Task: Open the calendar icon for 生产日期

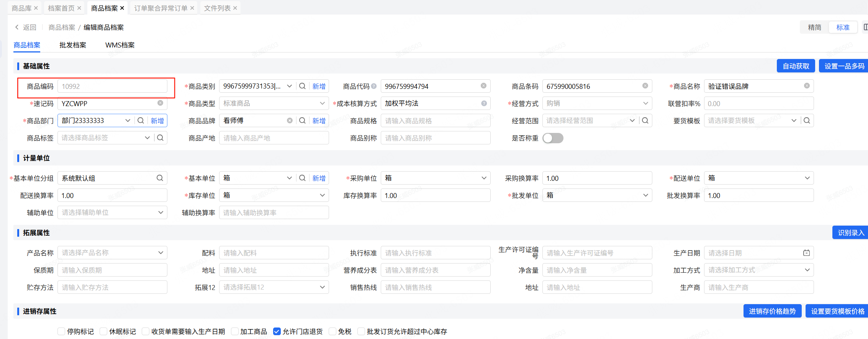Action: pos(806,253)
